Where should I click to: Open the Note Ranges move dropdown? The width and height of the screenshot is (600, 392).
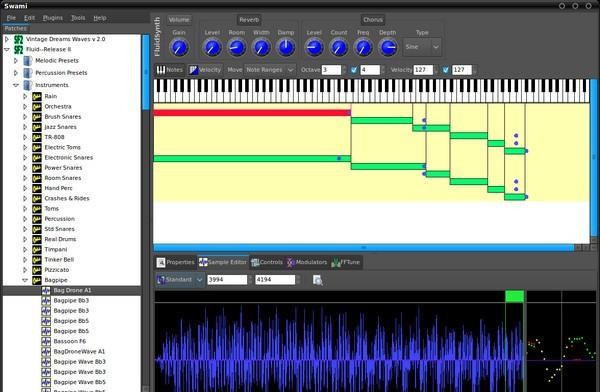pyautogui.click(x=270, y=70)
